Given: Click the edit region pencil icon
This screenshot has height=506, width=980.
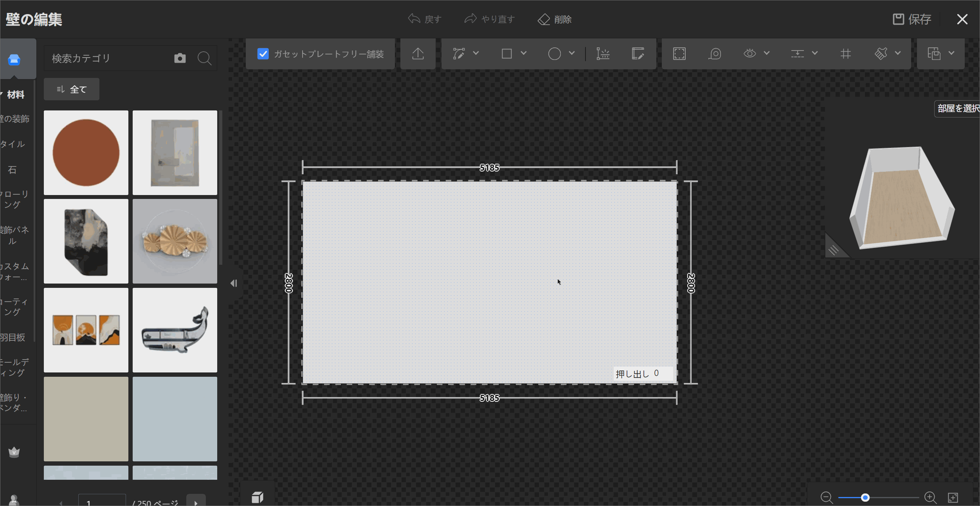Looking at the screenshot, I should [x=638, y=54].
